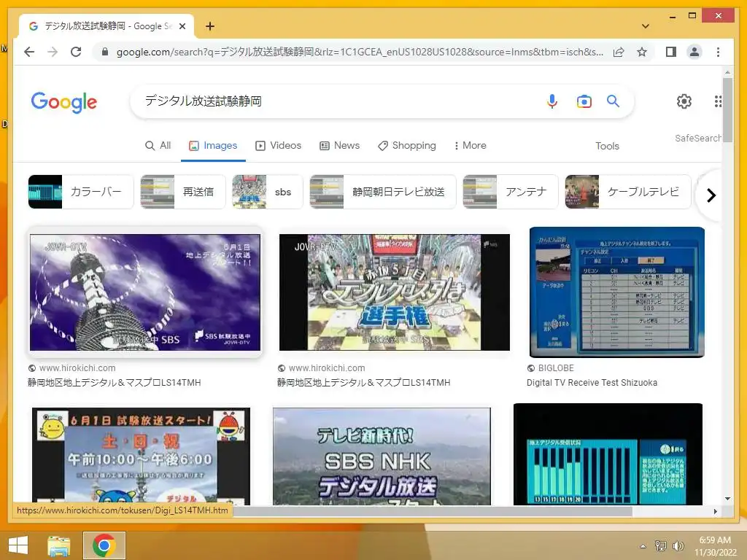Share this page from the address bar
The width and height of the screenshot is (747, 560).
click(x=619, y=52)
